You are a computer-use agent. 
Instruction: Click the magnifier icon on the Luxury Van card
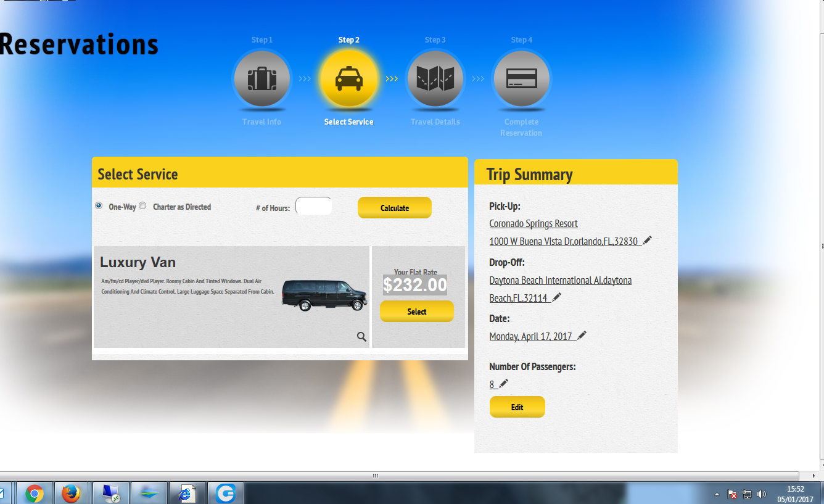[361, 337]
